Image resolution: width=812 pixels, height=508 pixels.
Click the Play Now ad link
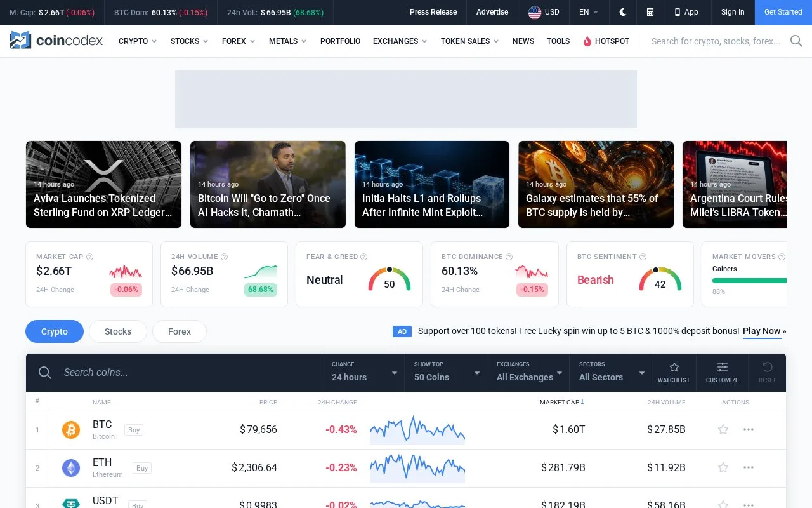(762, 331)
